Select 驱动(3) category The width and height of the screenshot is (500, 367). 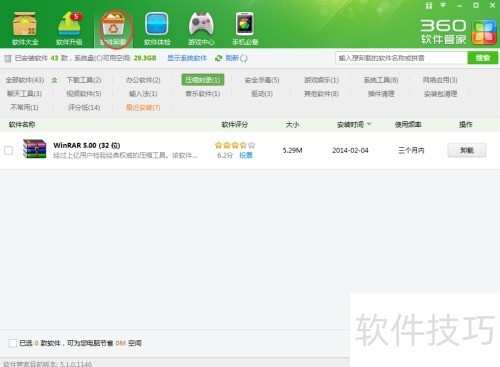pos(262,94)
